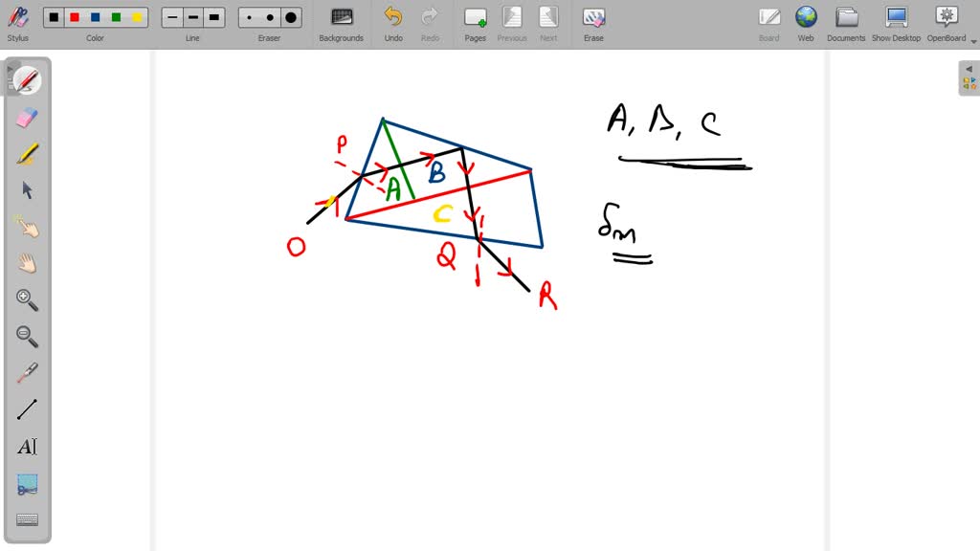The image size is (980, 551).
Task: Toggle the large eraser size
Action: (x=289, y=16)
